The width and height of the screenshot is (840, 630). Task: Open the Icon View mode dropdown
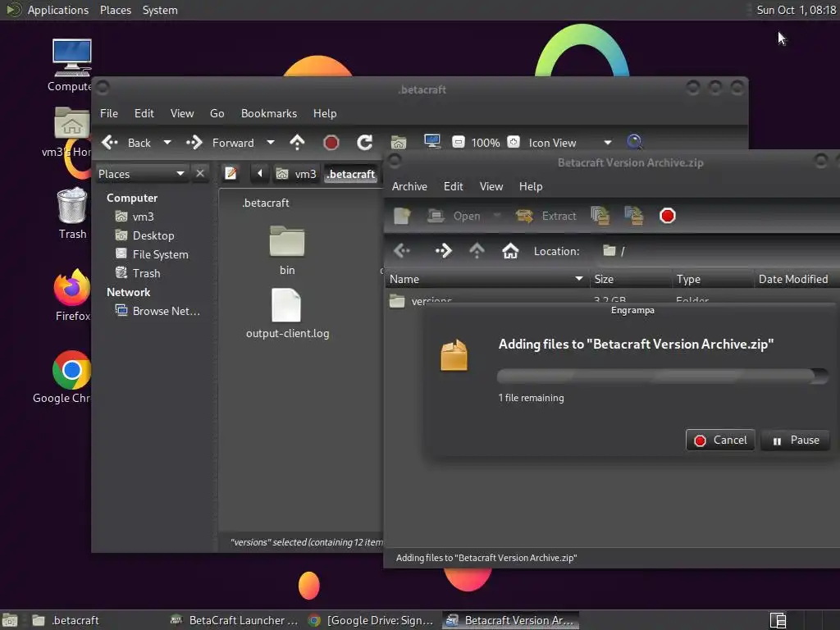[570, 143]
